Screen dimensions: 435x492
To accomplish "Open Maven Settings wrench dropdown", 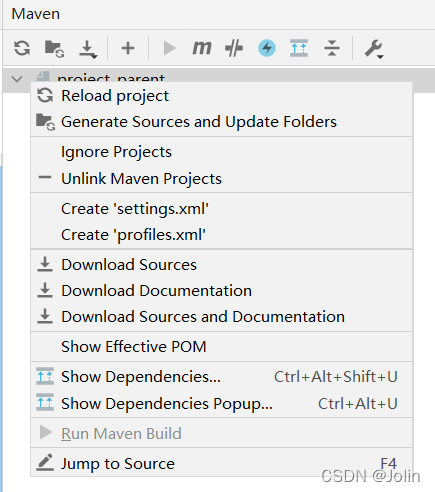I will [374, 49].
